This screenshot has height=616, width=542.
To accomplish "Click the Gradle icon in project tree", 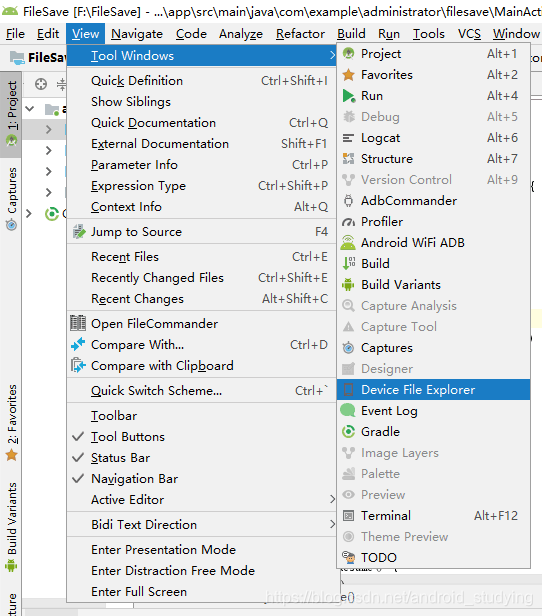I will 52,214.
